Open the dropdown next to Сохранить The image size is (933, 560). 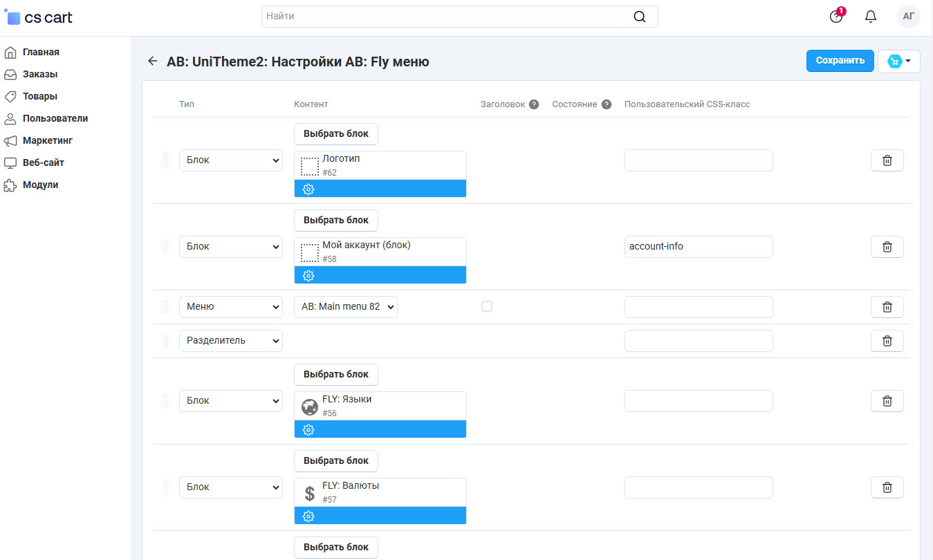[898, 62]
